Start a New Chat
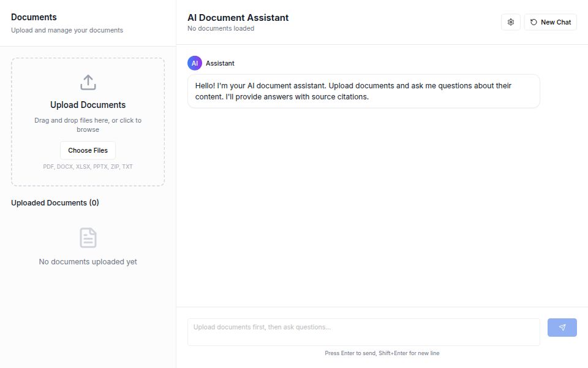This screenshot has height=368, width=588. tap(549, 21)
